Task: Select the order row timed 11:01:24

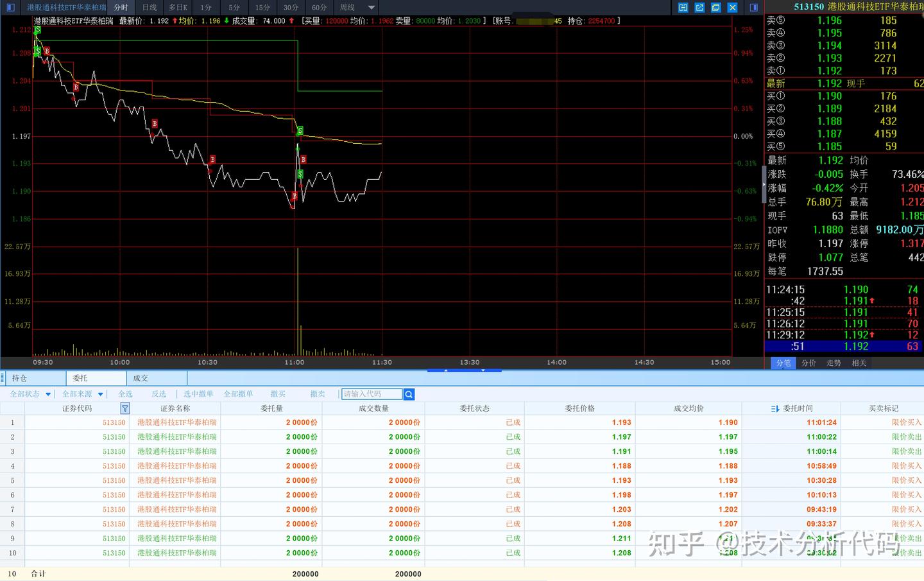Action: coord(462,422)
